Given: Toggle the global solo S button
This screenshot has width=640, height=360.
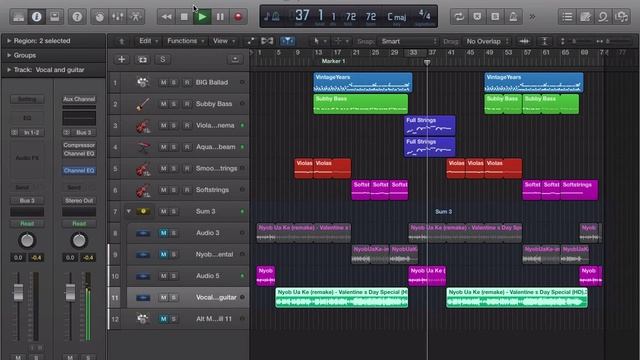Looking at the screenshot, I should pyautogui.click(x=162, y=60).
